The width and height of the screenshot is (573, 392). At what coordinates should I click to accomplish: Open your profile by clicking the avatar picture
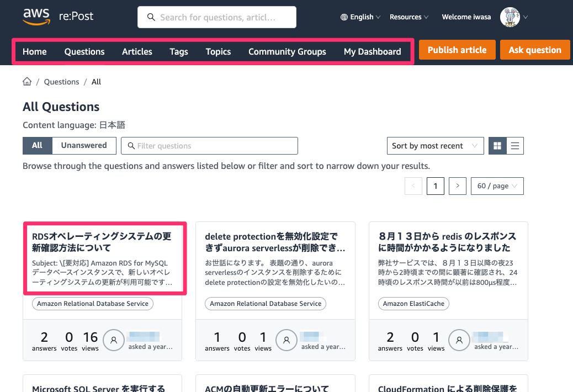coord(509,17)
